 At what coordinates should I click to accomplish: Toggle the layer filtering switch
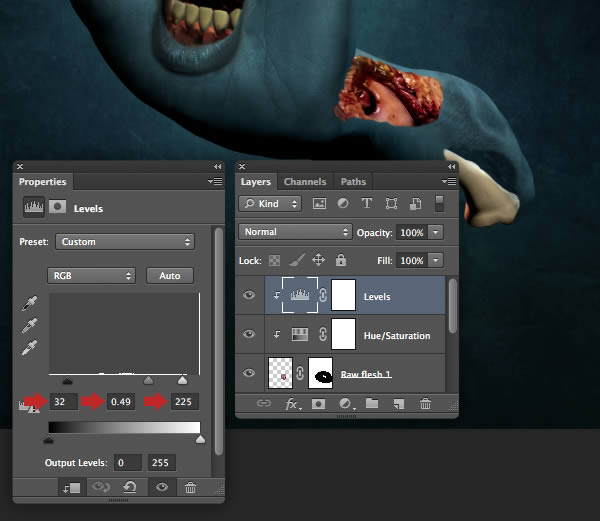click(x=439, y=204)
